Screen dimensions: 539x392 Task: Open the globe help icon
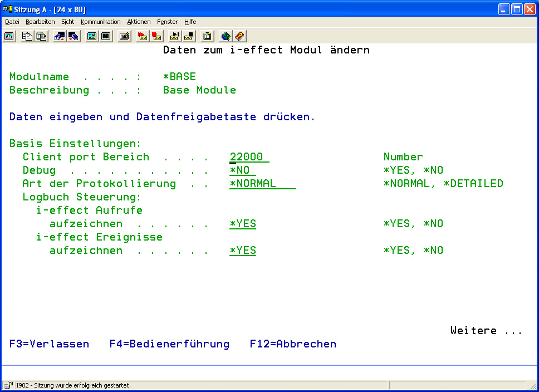click(x=226, y=36)
